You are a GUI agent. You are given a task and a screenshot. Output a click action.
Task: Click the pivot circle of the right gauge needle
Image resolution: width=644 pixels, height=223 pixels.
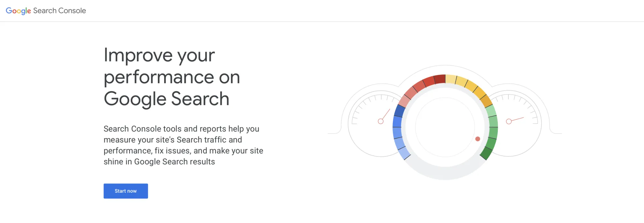click(509, 121)
